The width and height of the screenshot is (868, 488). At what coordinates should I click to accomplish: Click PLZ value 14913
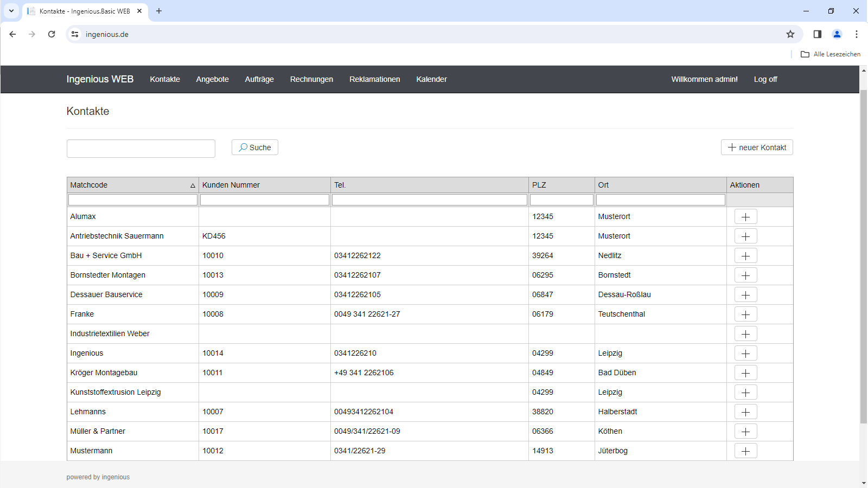[542, 451]
